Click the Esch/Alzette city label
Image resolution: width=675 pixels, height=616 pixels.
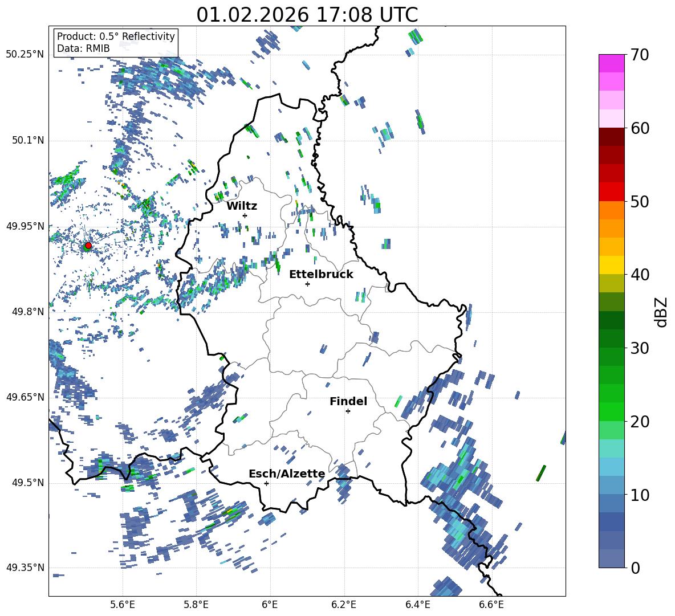pos(287,474)
